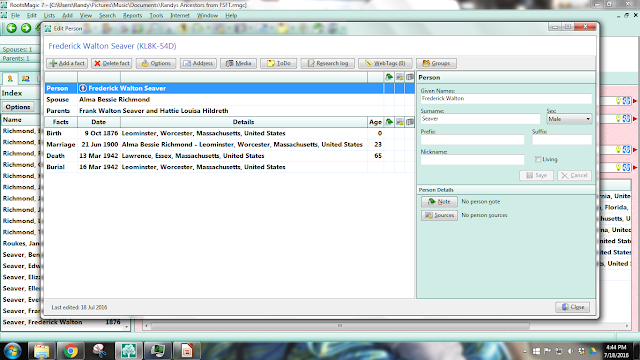Viewport: 640px width, 360px height.
Task: Open the Search menu
Action: (107, 16)
